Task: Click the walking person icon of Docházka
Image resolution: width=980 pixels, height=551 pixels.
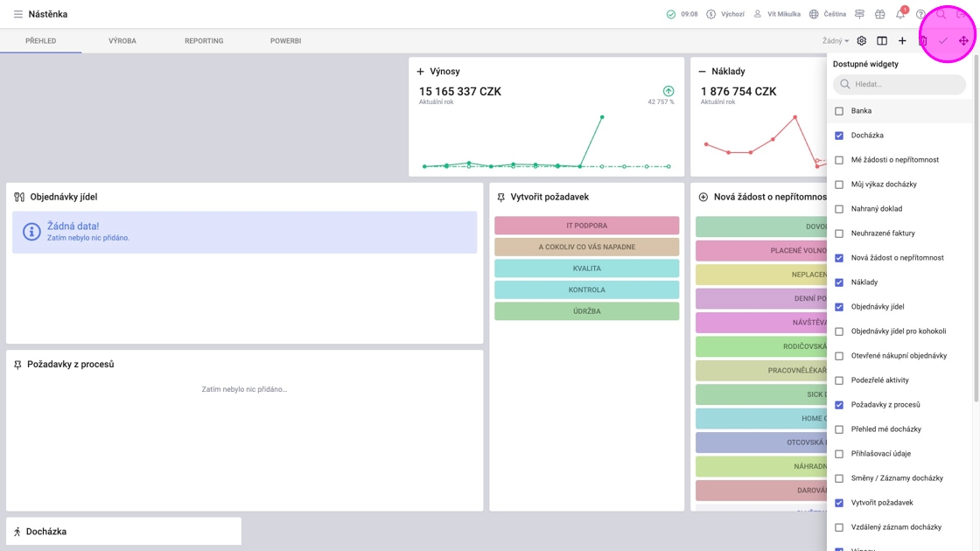Action: (x=17, y=532)
